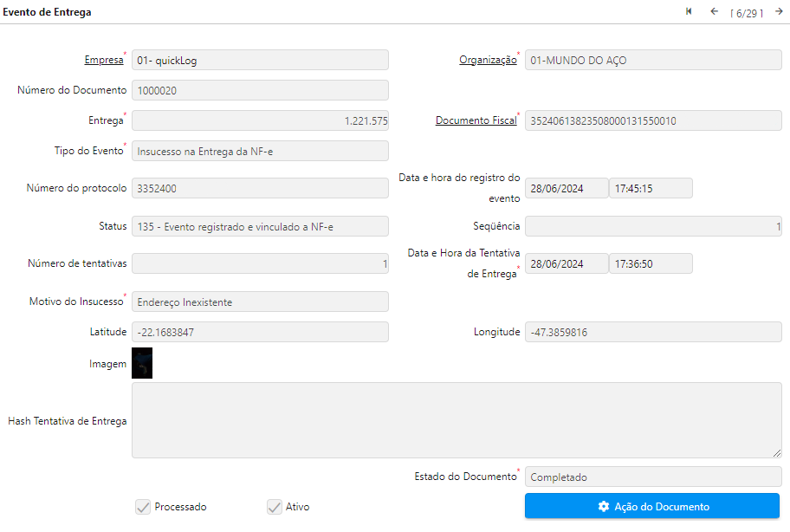Open the delivery image thumbnail

click(x=142, y=363)
